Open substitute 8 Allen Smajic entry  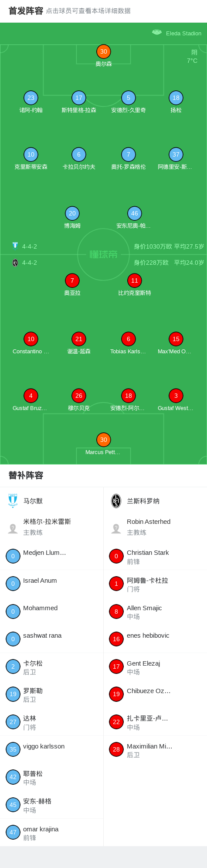pos(155,612)
